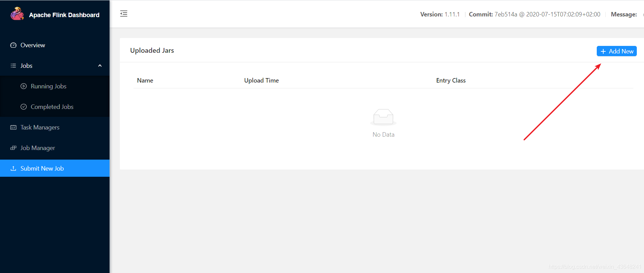Screen dimensions: 644x273
Task: Go to Running Jobs
Action: pyautogui.click(x=55, y=86)
